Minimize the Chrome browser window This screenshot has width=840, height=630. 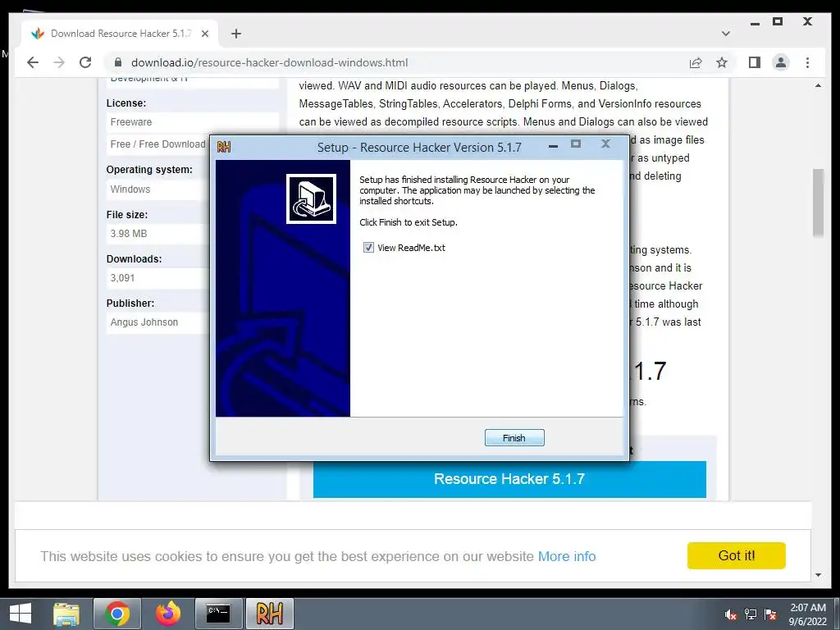pos(755,24)
